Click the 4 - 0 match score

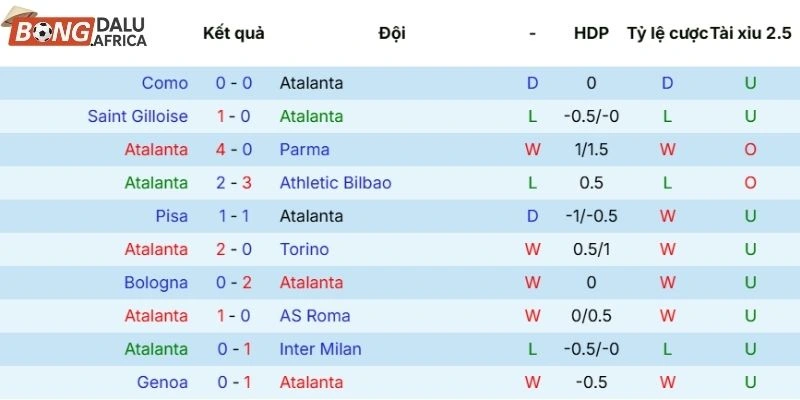tap(234, 149)
